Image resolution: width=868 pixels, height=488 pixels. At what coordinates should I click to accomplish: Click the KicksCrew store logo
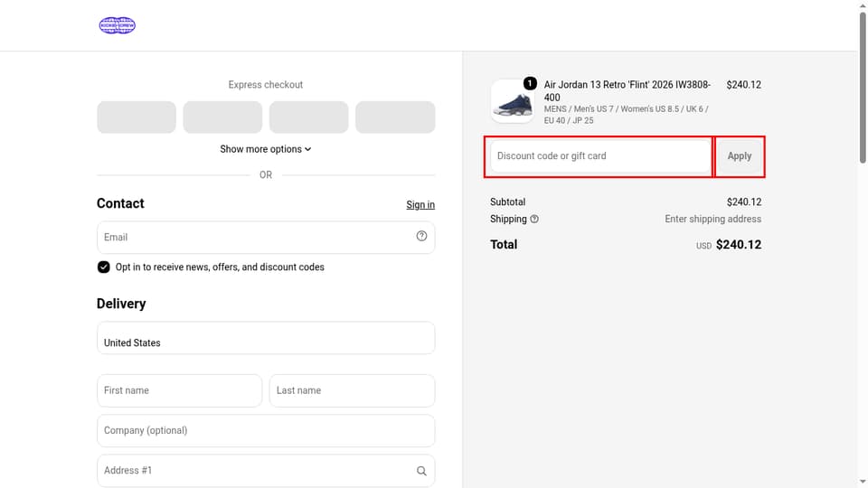(x=117, y=25)
